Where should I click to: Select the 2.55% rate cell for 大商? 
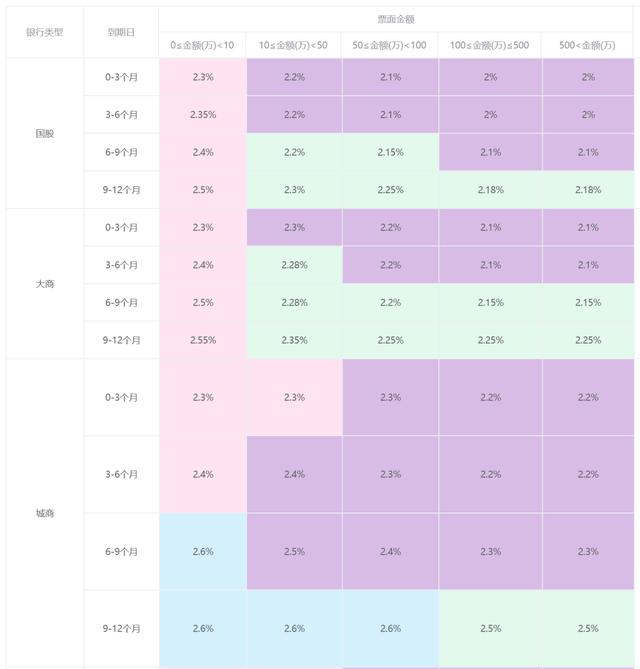pos(203,340)
